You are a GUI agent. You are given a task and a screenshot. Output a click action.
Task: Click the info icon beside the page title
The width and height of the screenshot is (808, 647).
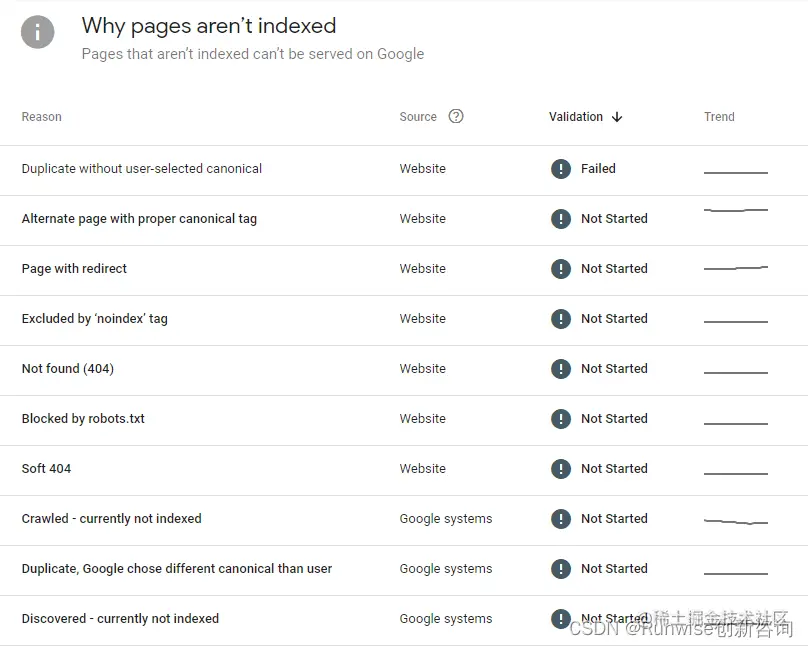[37, 32]
